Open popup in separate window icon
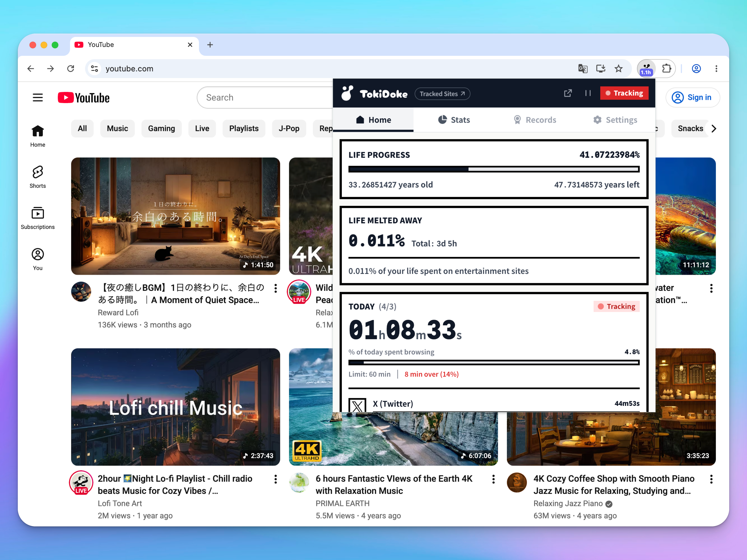The image size is (747, 560). [568, 93]
